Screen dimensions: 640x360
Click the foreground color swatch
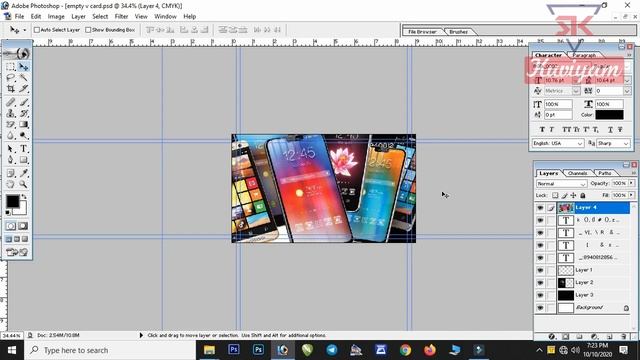(12, 201)
